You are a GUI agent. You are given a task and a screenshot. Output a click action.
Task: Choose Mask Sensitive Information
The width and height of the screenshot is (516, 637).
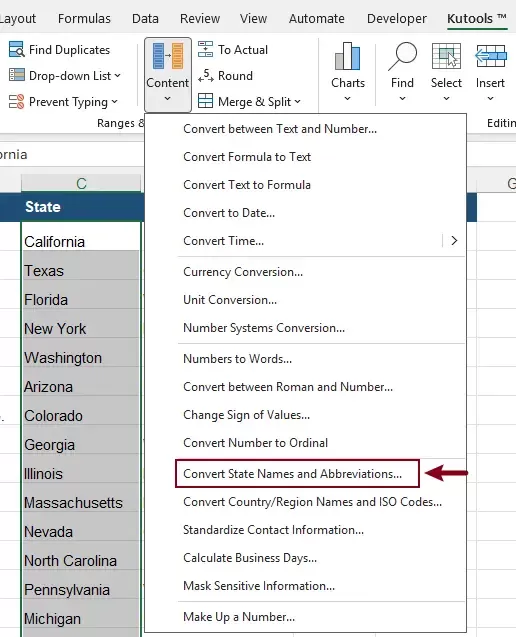(x=306, y=586)
